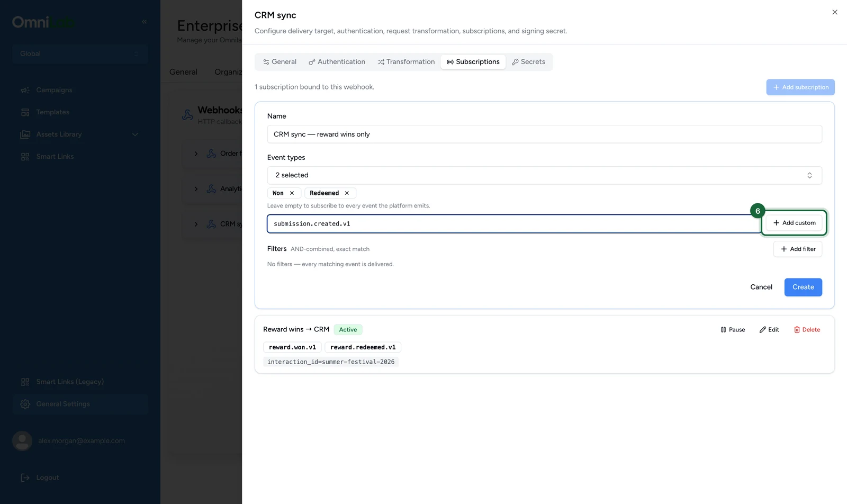The height and width of the screenshot is (504, 847).
Task: Expand the Assets Library chevron
Action: click(x=135, y=134)
